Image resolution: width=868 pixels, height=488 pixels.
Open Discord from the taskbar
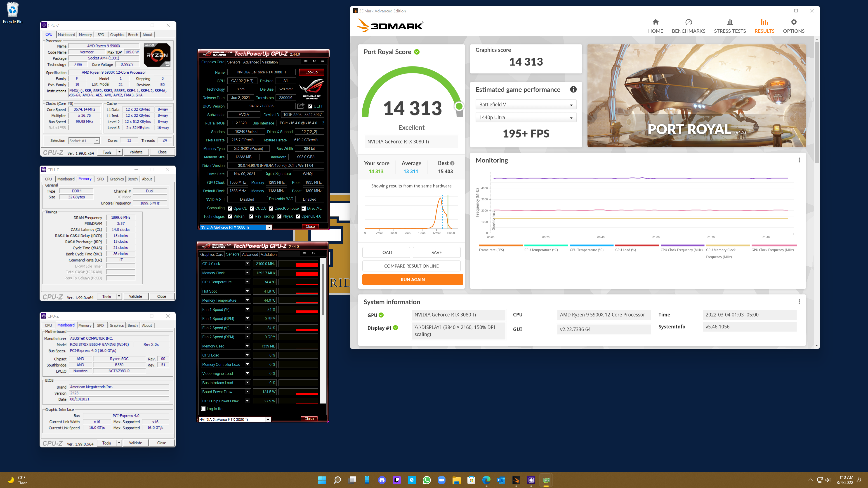pyautogui.click(x=382, y=480)
